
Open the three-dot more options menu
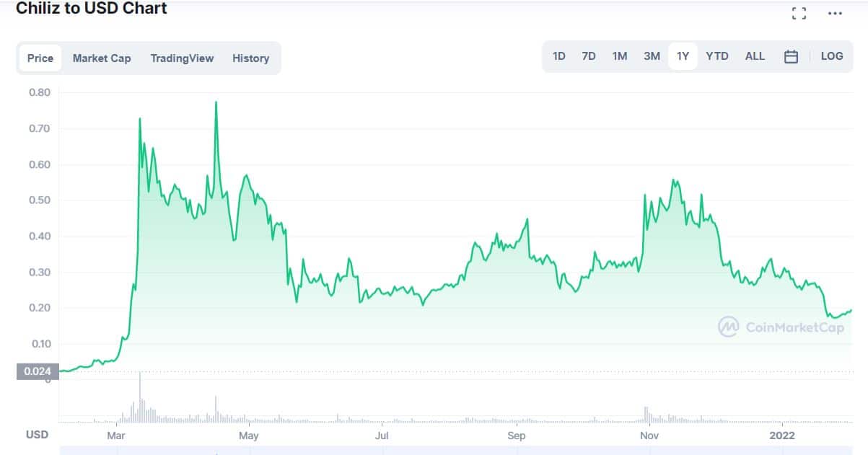click(x=835, y=13)
